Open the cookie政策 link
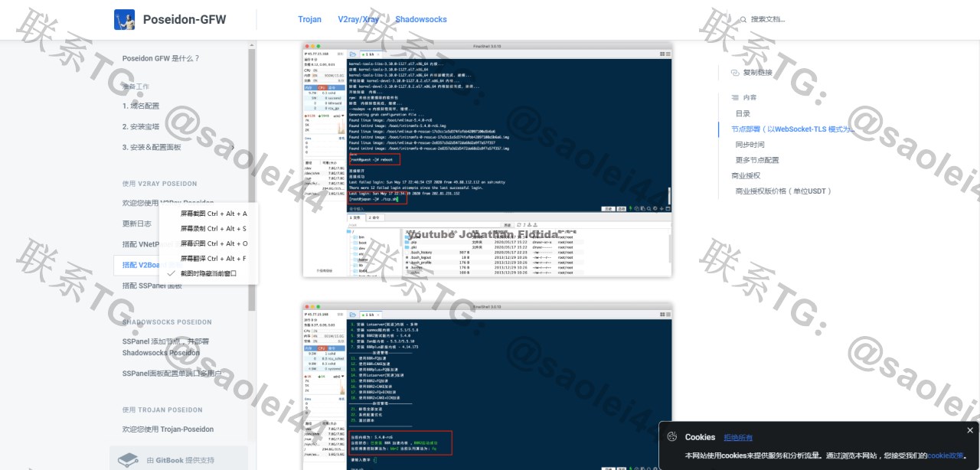Screen dimensions: 980x470 (x=946, y=455)
